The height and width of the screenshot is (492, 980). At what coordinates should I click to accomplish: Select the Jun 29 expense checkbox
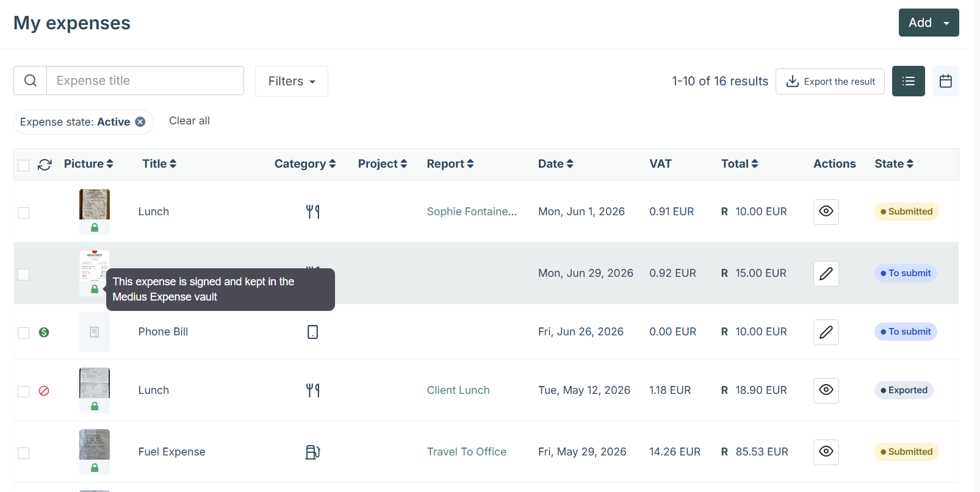tap(24, 274)
